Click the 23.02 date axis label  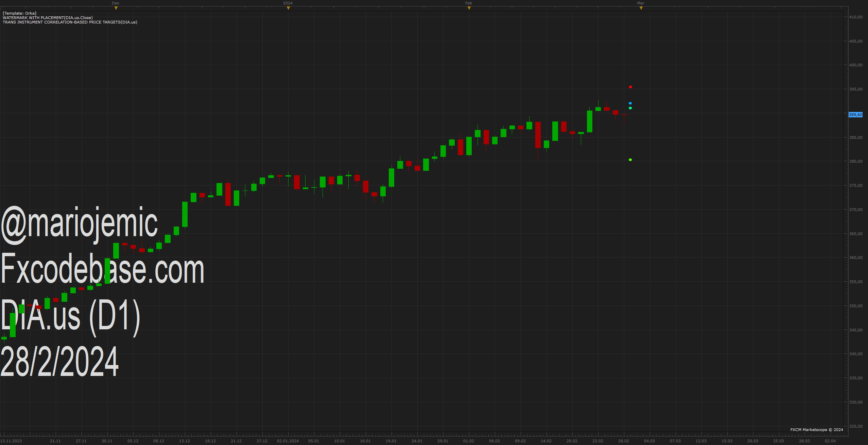pos(598,441)
